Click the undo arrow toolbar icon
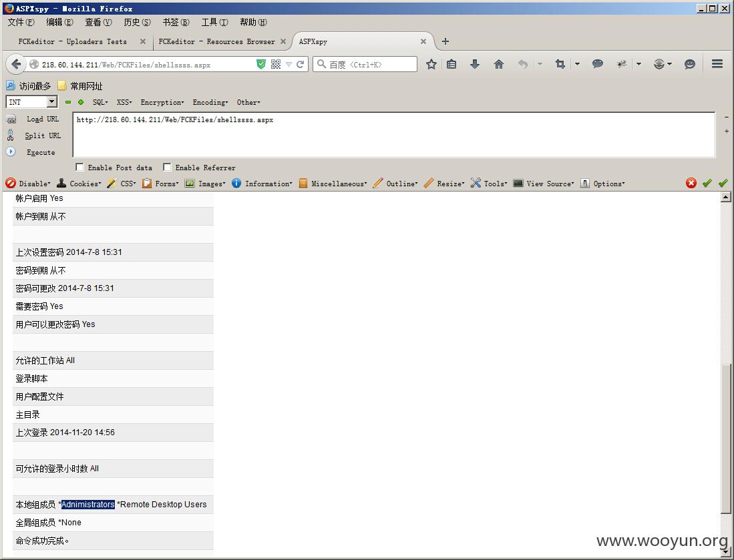The height and width of the screenshot is (560, 734). (x=523, y=64)
